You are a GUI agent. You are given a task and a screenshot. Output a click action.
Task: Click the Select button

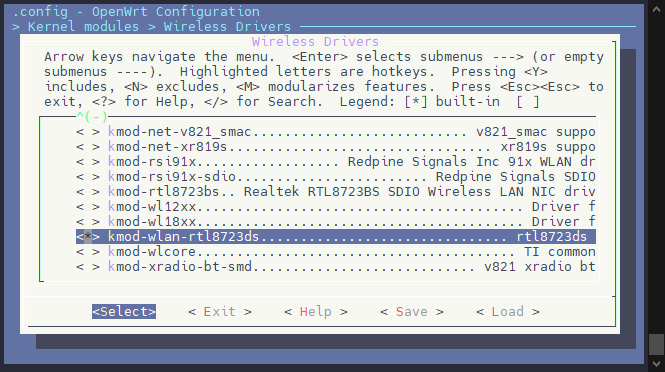point(124,312)
